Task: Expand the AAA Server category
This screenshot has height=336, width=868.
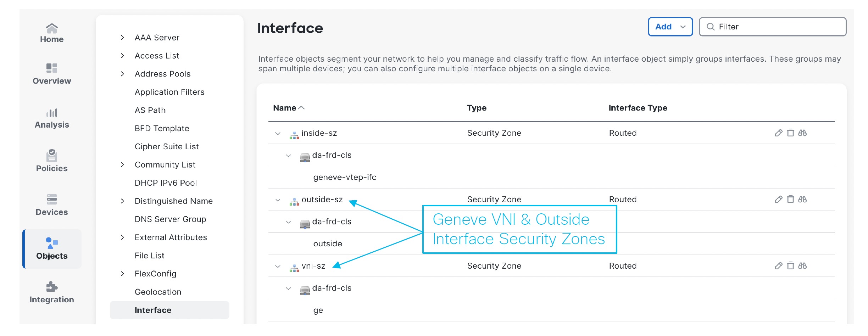Action: point(122,38)
